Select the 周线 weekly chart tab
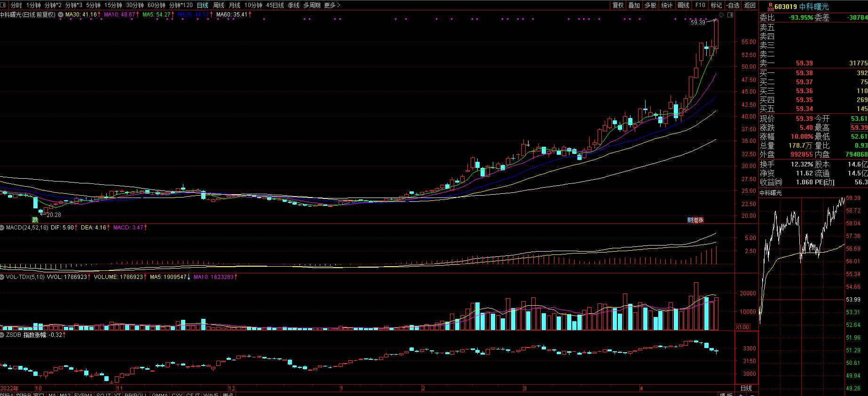This screenshot has height=396, width=868. click(x=219, y=5)
